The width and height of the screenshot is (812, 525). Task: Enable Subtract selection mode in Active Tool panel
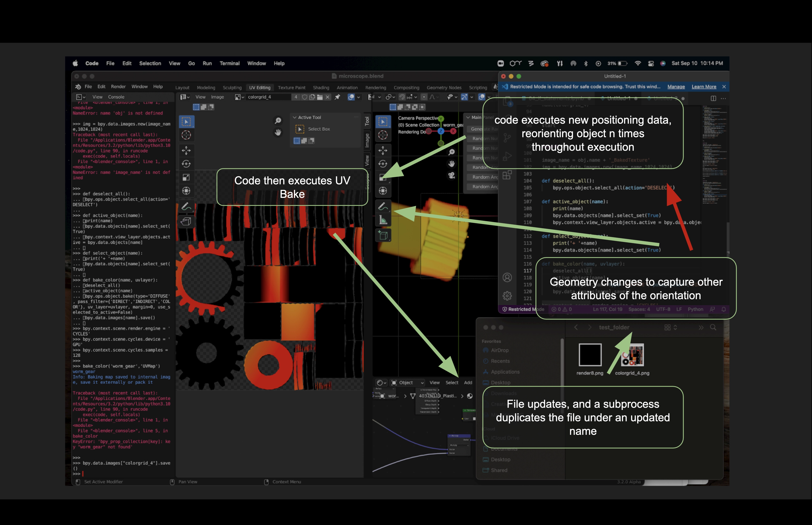click(312, 141)
